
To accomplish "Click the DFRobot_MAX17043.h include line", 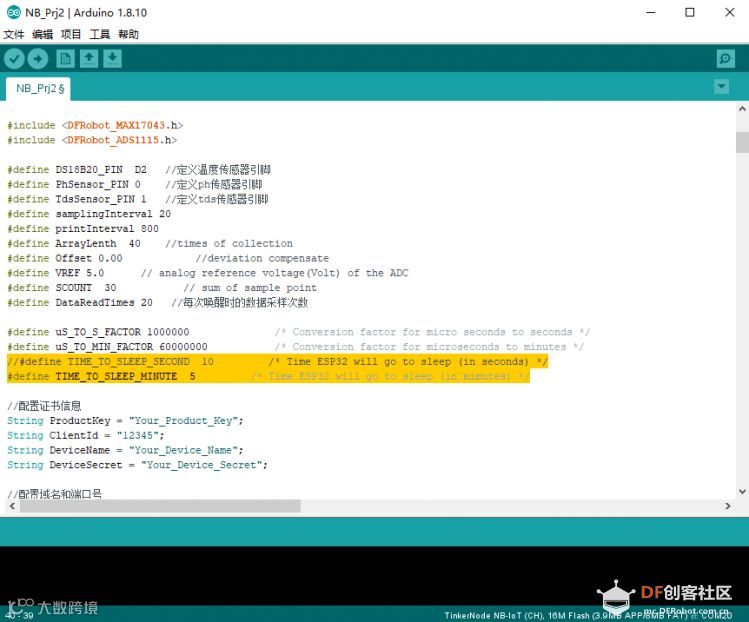I will [95, 125].
